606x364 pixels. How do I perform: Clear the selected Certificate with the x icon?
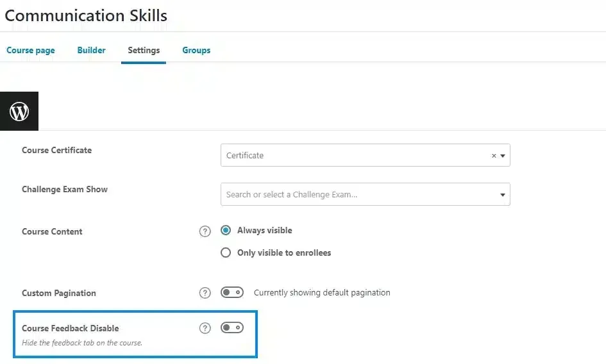pos(494,156)
